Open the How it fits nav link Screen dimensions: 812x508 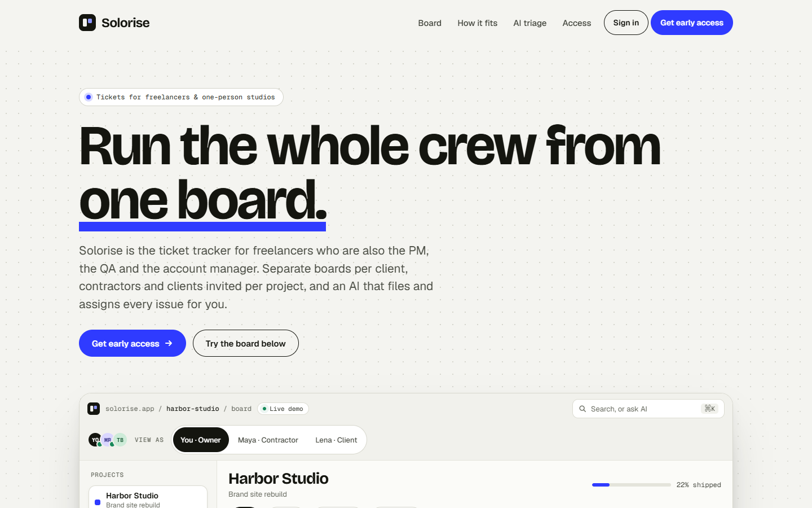[x=478, y=23]
